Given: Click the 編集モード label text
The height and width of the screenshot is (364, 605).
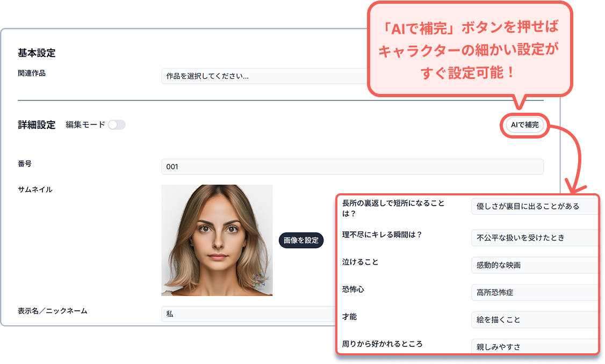Looking at the screenshot, I should (x=85, y=125).
